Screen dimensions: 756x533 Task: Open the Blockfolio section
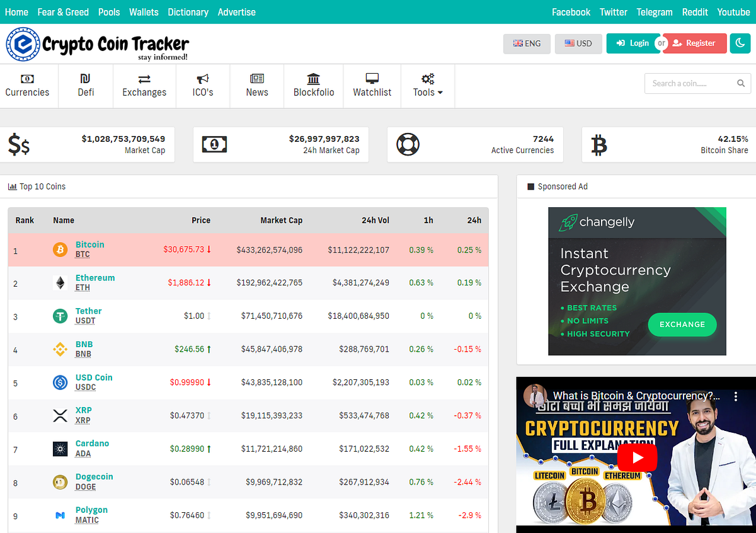pyautogui.click(x=314, y=86)
